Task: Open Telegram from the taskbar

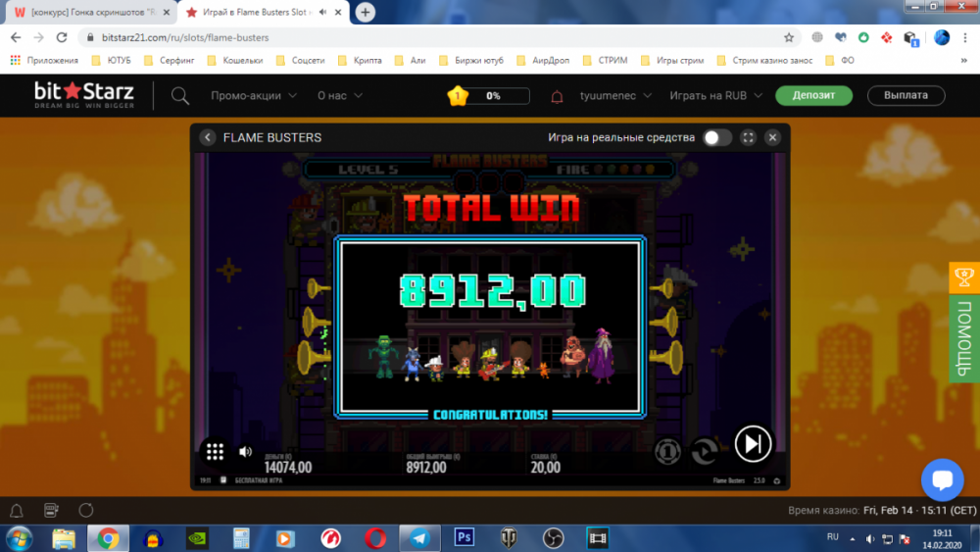Action: 419,538
